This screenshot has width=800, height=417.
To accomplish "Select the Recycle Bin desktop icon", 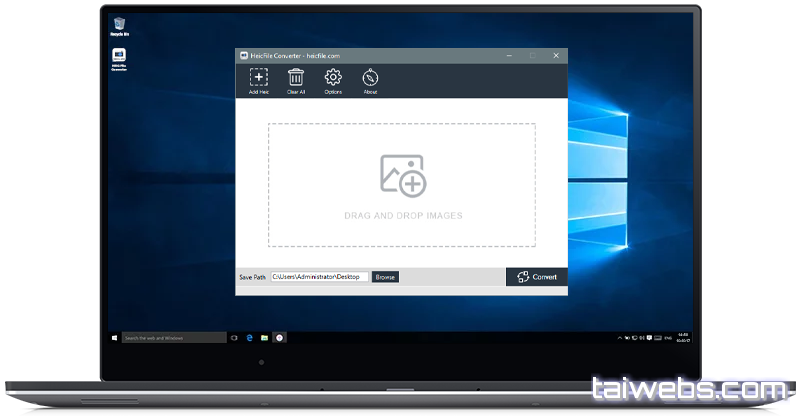I will point(120,23).
